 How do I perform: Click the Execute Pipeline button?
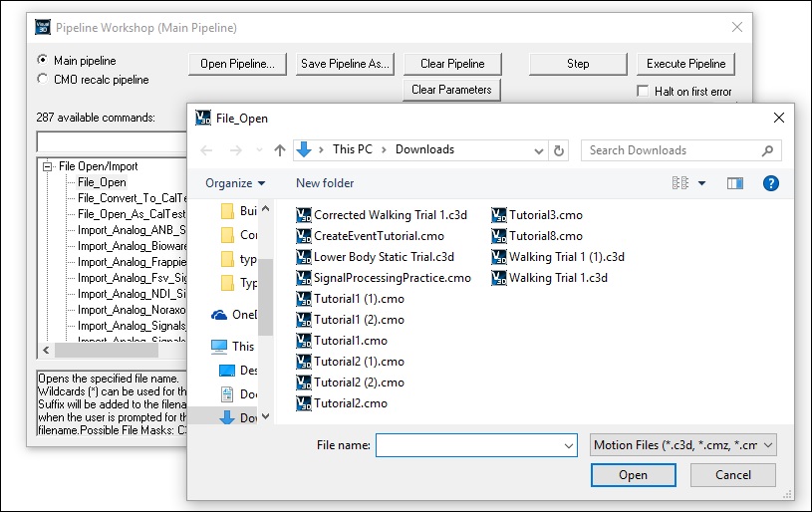click(x=685, y=64)
